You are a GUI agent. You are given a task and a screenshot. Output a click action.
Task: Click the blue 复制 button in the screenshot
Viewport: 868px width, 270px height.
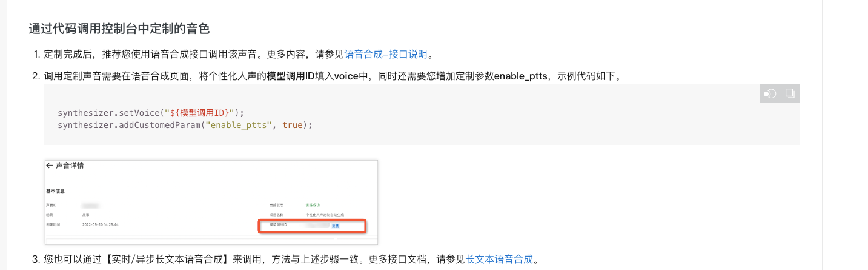(336, 225)
